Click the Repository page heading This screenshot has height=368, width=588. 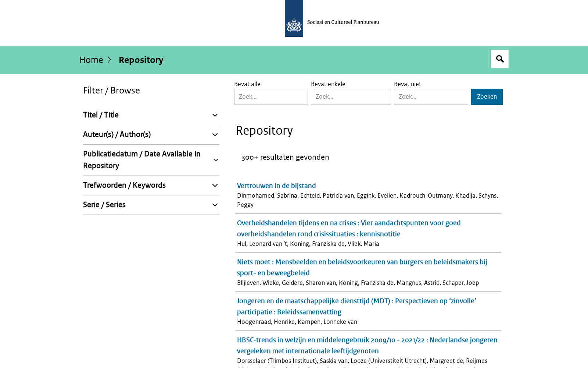[x=264, y=131]
